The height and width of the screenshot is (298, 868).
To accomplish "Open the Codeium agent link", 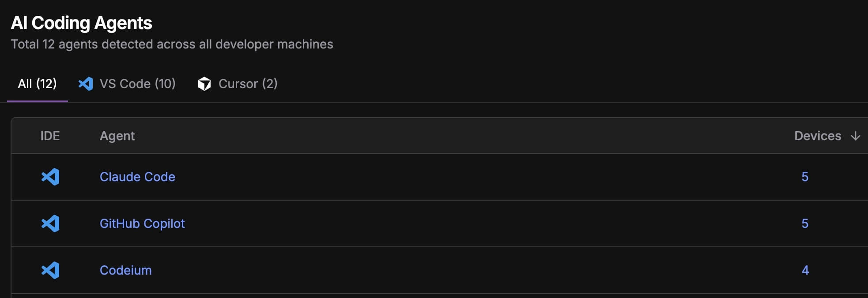I will pos(126,270).
